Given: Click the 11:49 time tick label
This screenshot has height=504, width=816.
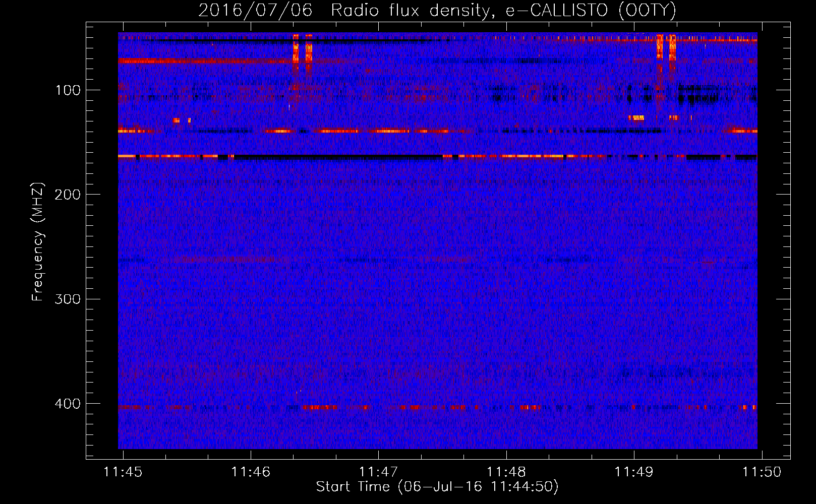Looking at the screenshot, I should [634, 472].
